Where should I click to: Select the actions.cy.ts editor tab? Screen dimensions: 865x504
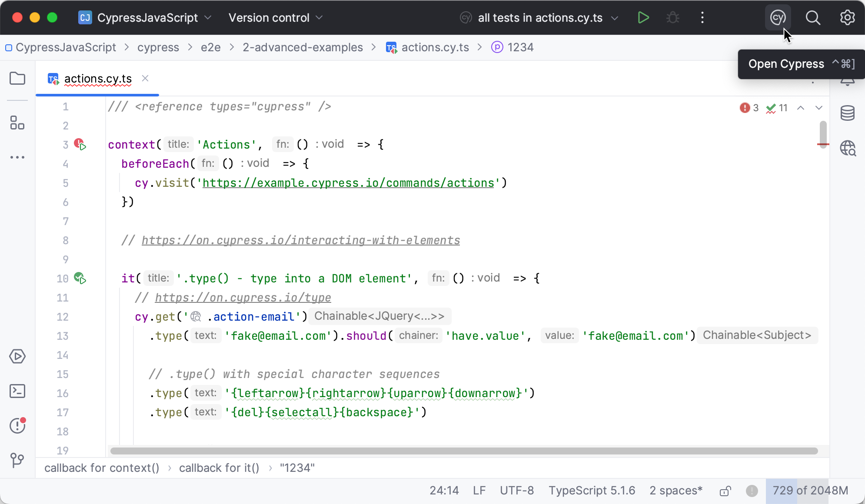tap(98, 79)
